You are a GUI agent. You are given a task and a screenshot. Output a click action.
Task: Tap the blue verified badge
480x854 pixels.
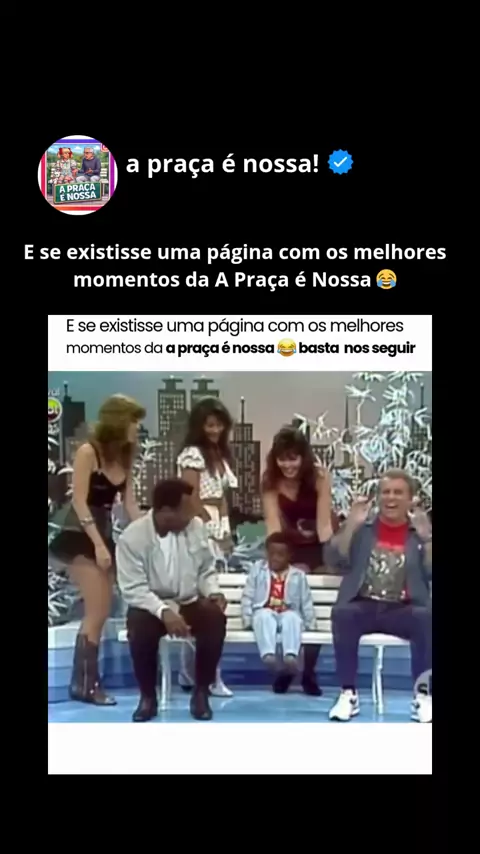tap(341, 162)
